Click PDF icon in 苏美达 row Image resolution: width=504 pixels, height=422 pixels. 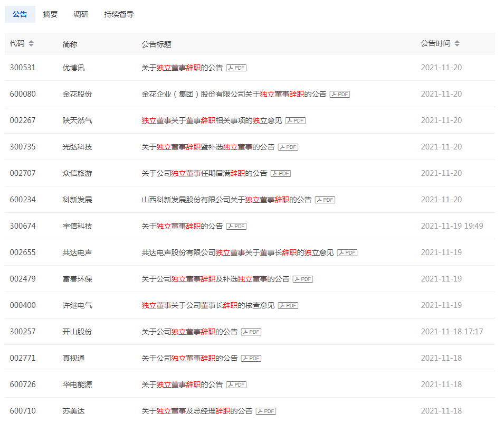pos(266,411)
